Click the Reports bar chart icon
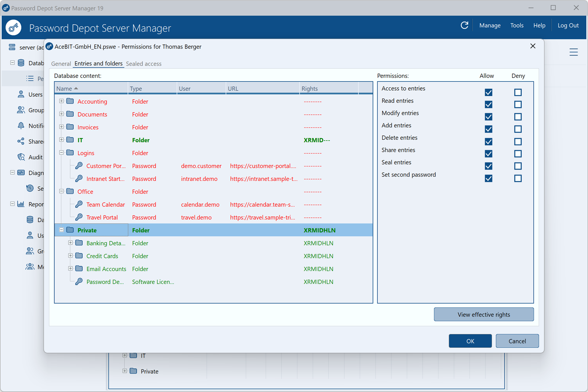Image resolution: width=588 pixels, height=392 pixels. pos(21,204)
